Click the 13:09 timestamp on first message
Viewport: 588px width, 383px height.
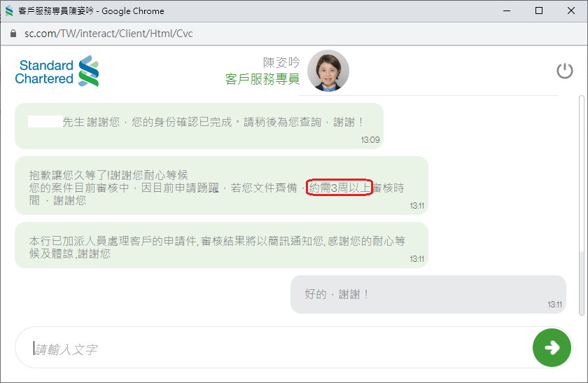(370, 140)
